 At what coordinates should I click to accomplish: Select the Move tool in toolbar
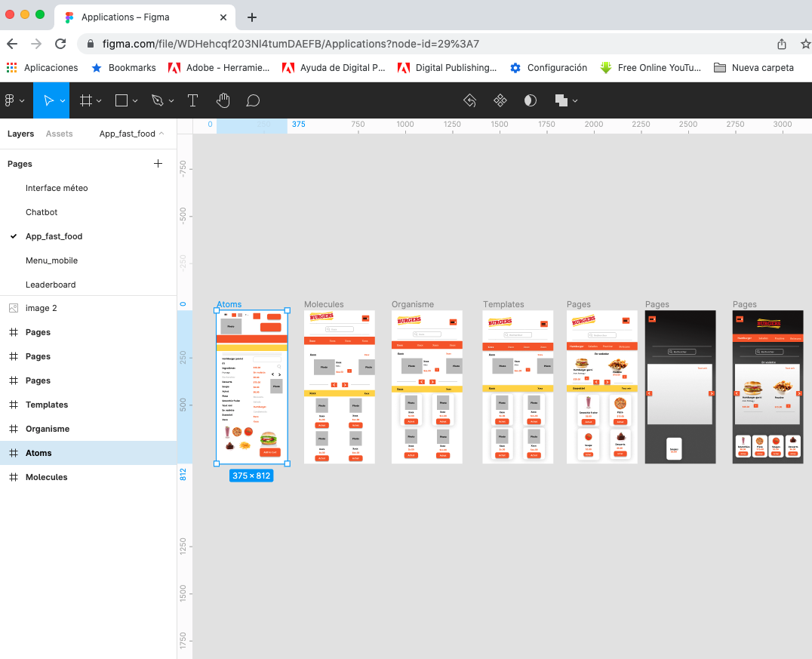point(48,100)
